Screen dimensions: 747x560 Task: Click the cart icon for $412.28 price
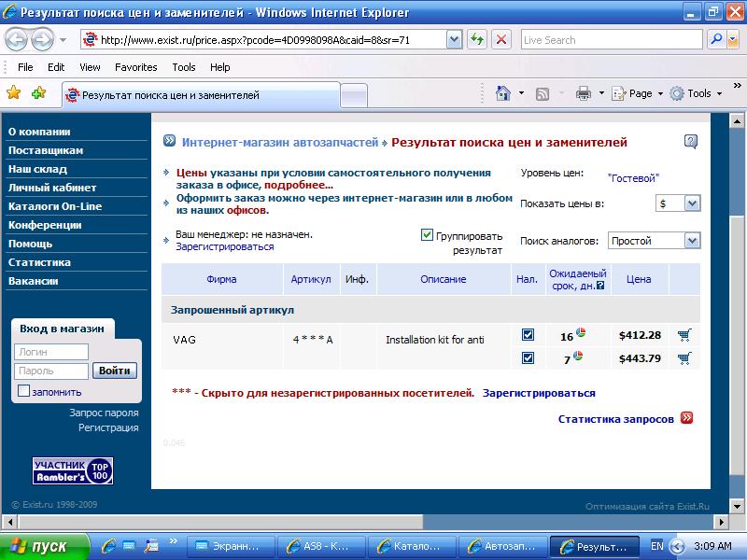684,335
